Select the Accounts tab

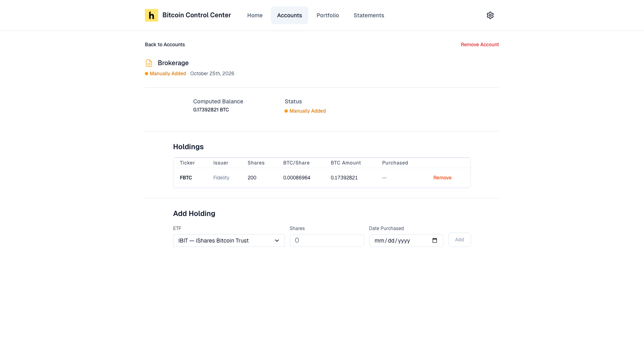click(x=289, y=15)
